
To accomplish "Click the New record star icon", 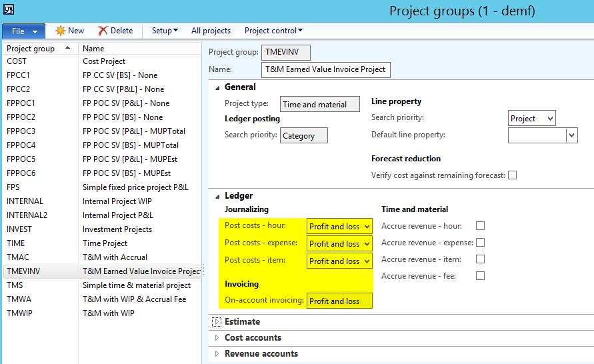I will (60, 31).
